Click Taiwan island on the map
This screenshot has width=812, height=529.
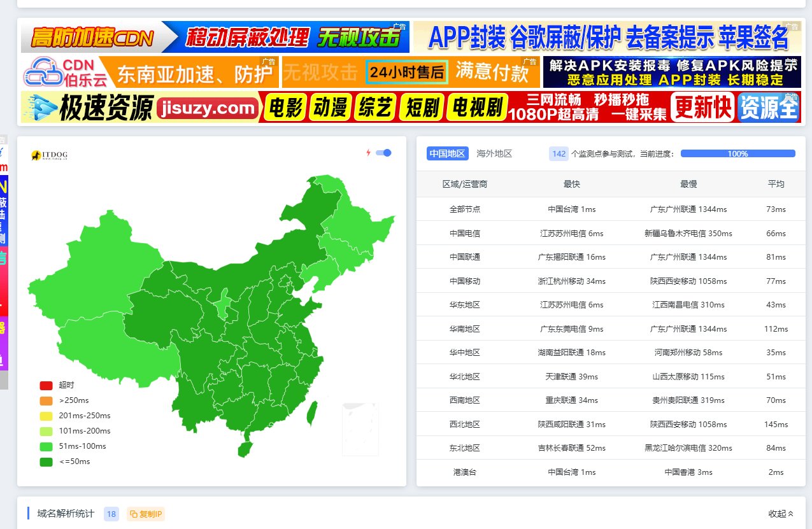pos(312,413)
